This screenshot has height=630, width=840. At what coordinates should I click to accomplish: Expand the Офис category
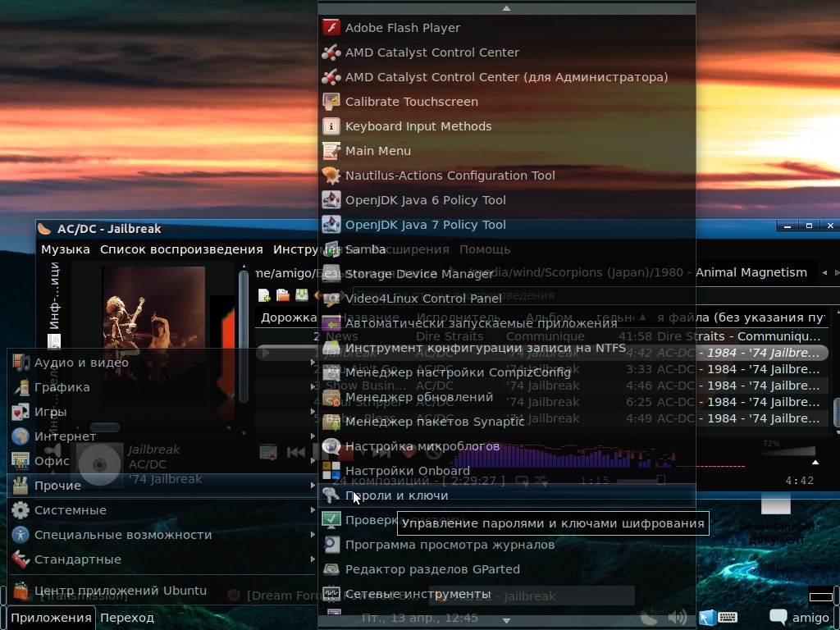point(162,461)
